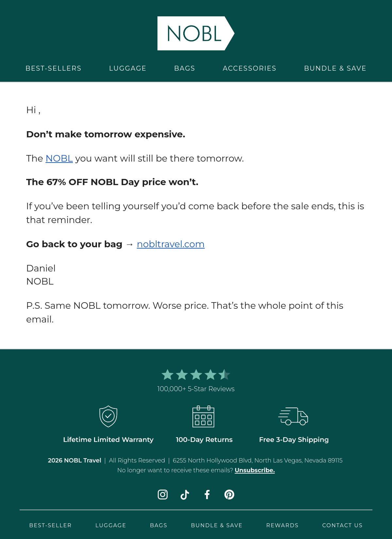The width and height of the screenshot is (392, 539).
Task: Click the Unsubscribe link
Action: (255, 470)
